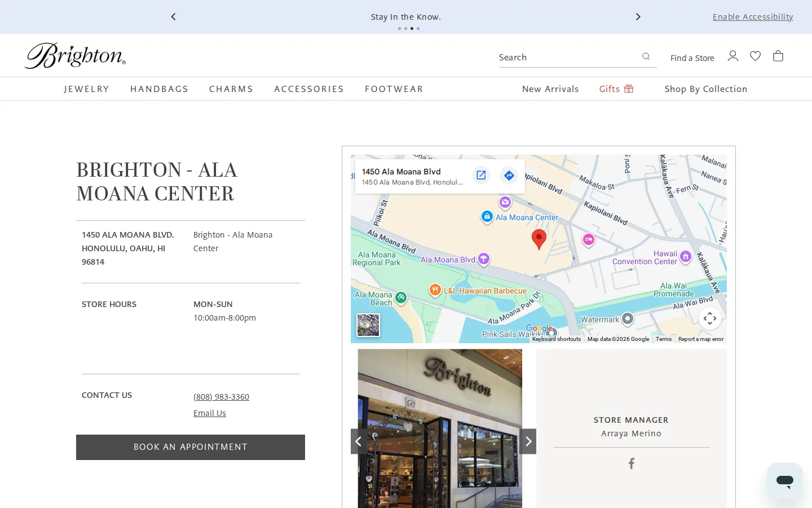The width and height of the screenshot is (812, 508).
Task: Open the shopping bag icon
Action: (x=778, y=56)
